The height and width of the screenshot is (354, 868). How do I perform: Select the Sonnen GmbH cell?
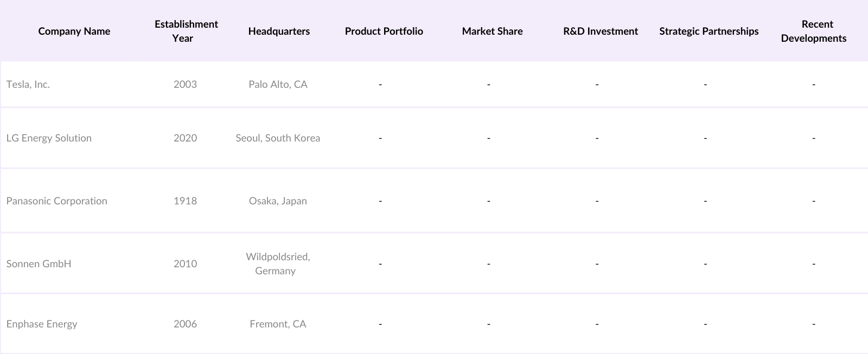pos(39,263)
